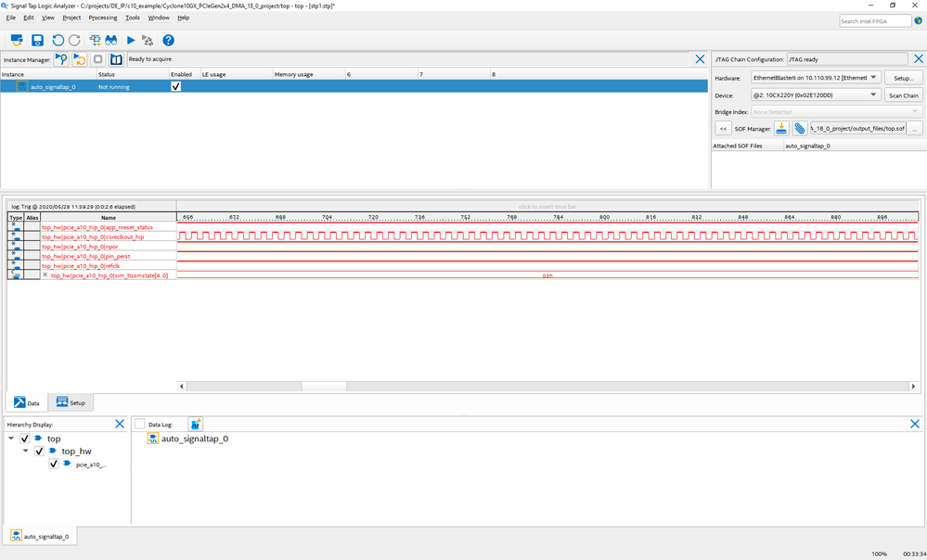Collapse the top tree node

point(11,439)
